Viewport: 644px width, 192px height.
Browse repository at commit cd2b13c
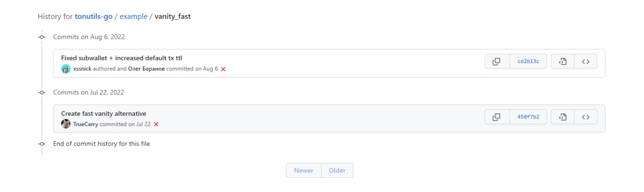586,61
